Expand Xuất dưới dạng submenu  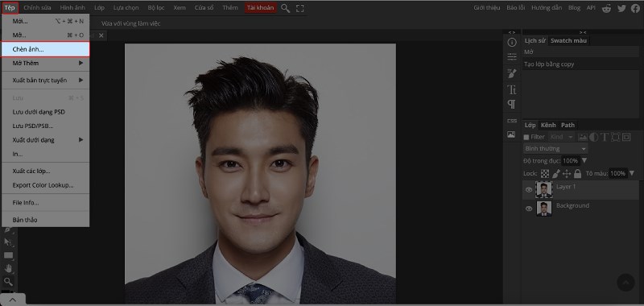tap(46, 139)
